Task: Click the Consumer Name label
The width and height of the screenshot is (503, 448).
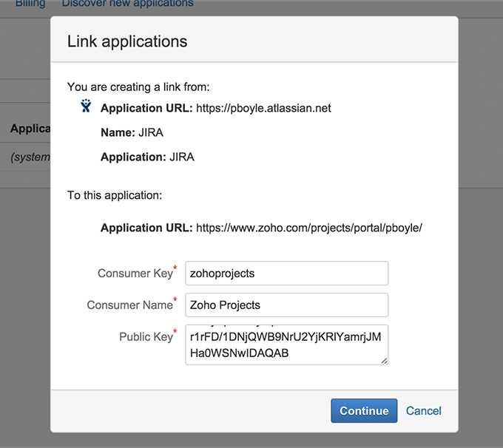Action: 129,305
